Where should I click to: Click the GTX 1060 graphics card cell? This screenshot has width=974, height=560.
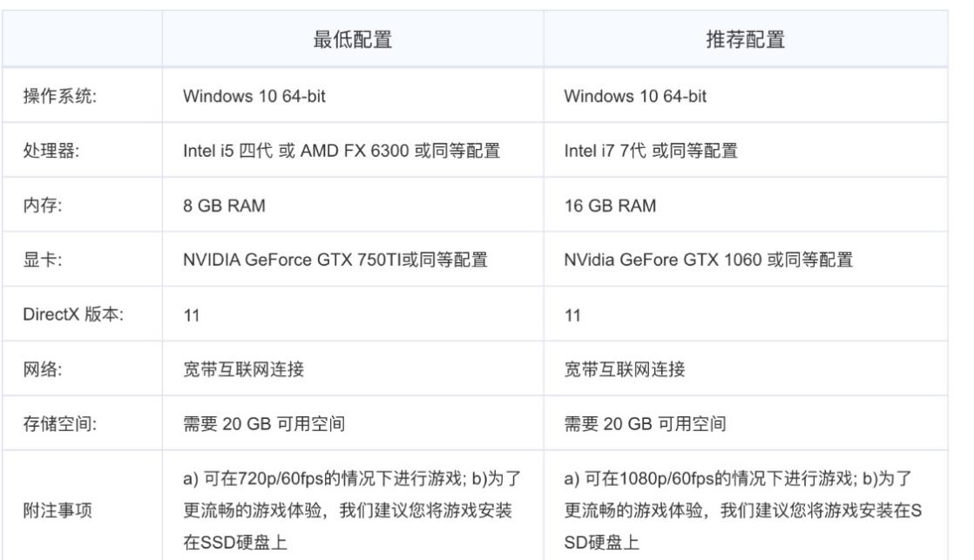point(707,260)
